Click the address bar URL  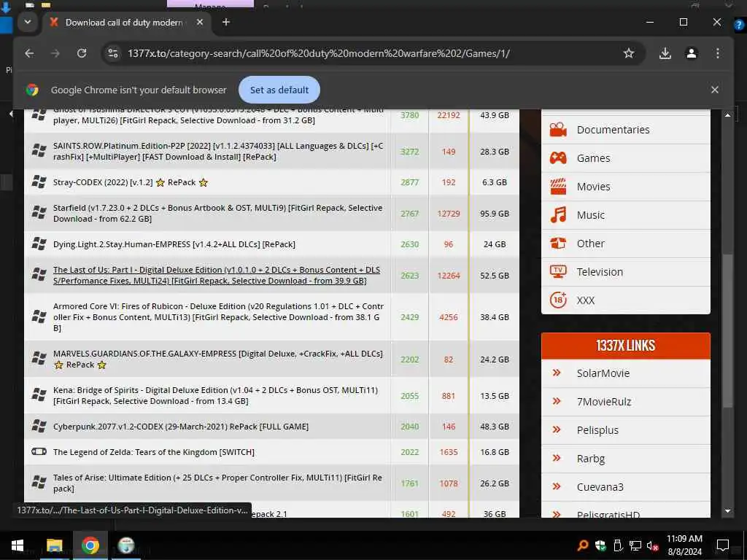(x=318, y=53)
